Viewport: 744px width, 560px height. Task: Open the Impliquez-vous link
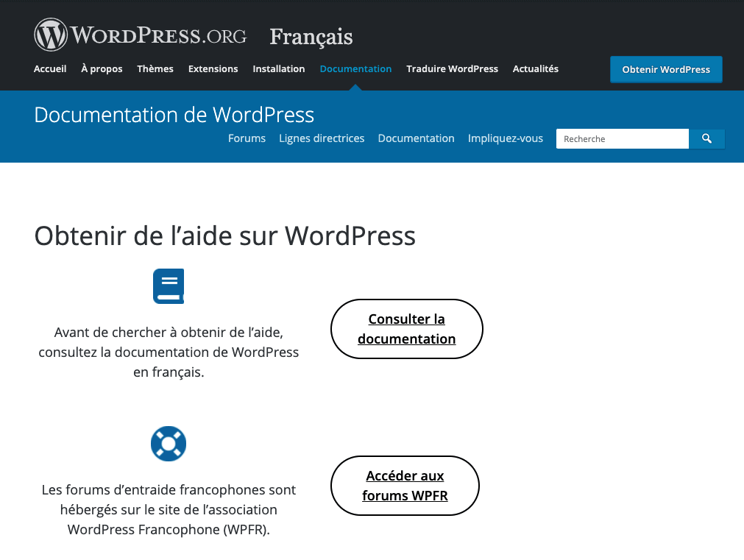click(506, 138)
